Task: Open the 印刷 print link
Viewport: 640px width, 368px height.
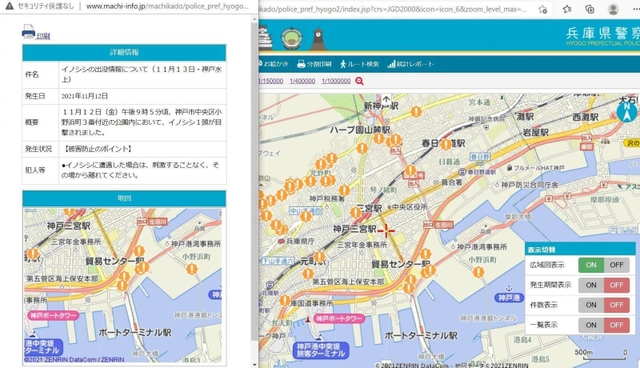Action: click(43, 36)
